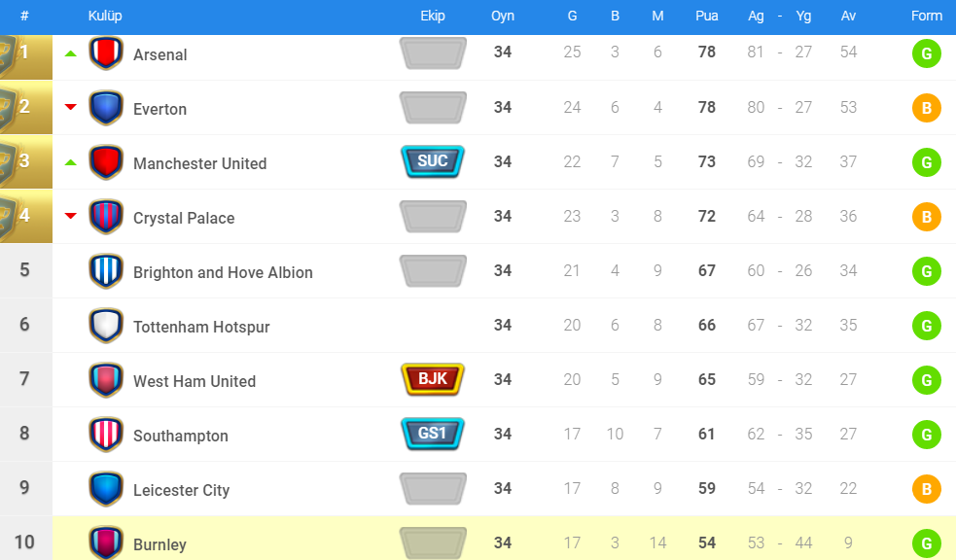Click Southampton's GS1 team badge
The image size is (956, 560).
[433, 434]
